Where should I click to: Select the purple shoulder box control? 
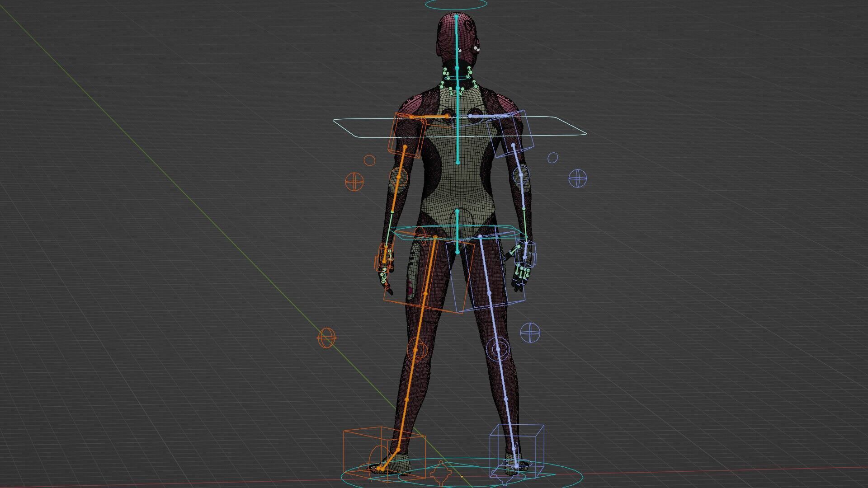(510, 134)
